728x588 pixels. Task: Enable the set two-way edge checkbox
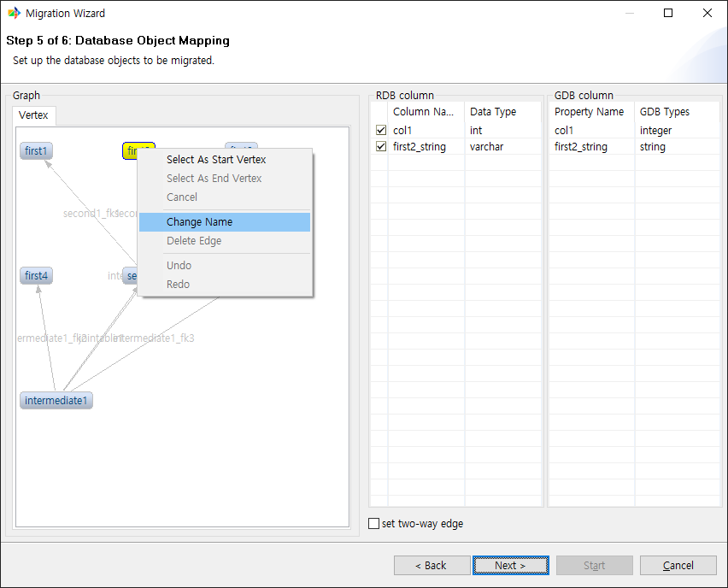[373, 524]
